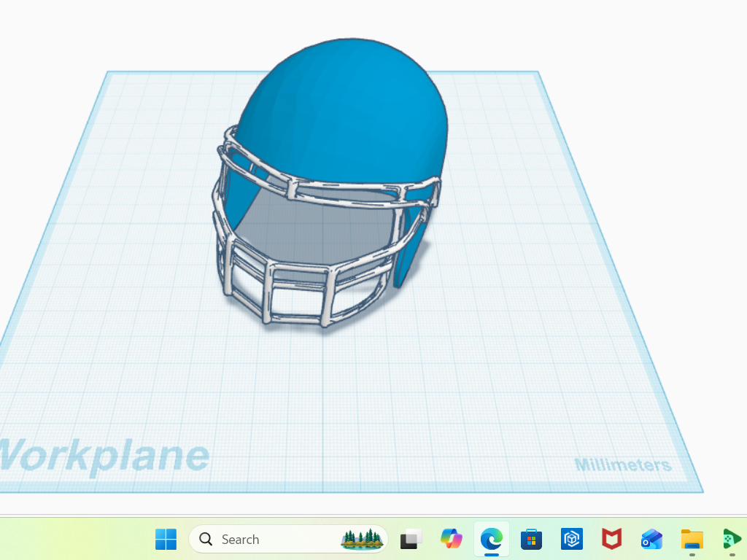Image resolution: width=747 pixels, height=560 pixels.
Task: Open File Explorer folder icon
Action: click(692, 539)
